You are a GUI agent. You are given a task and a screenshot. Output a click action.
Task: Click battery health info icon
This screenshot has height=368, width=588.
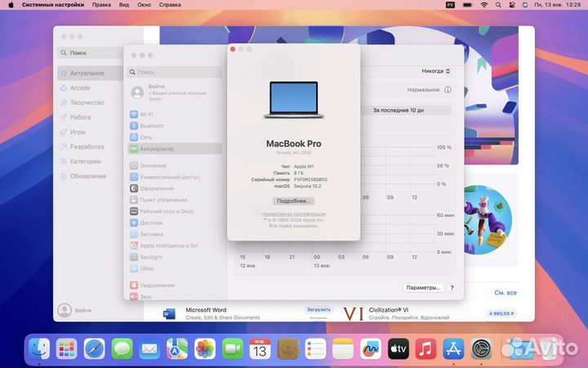(x=448, y=90)
